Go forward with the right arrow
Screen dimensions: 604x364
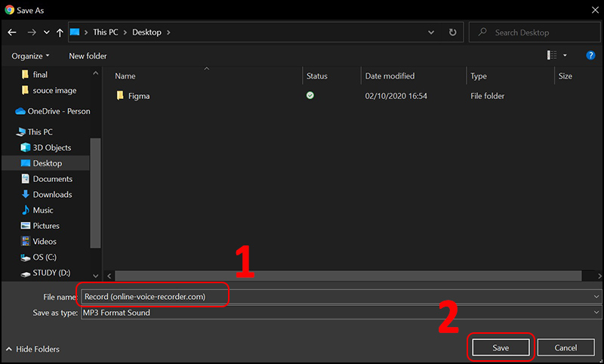[32, 32]
